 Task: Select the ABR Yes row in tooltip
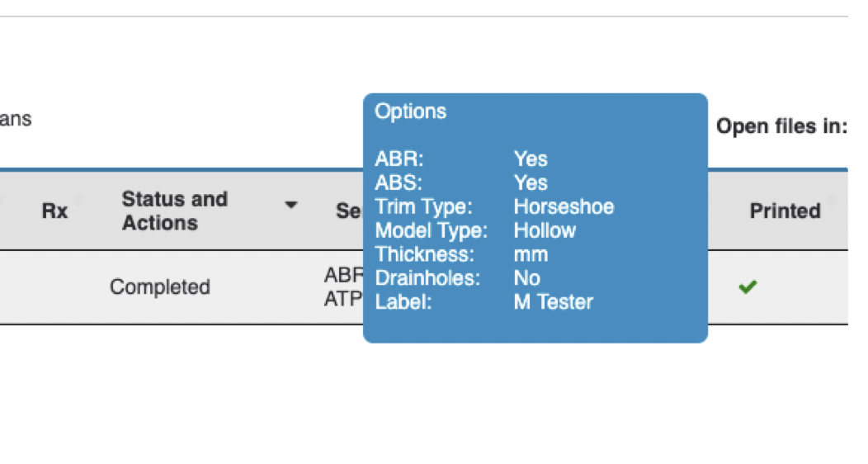(x=461, y=159)
